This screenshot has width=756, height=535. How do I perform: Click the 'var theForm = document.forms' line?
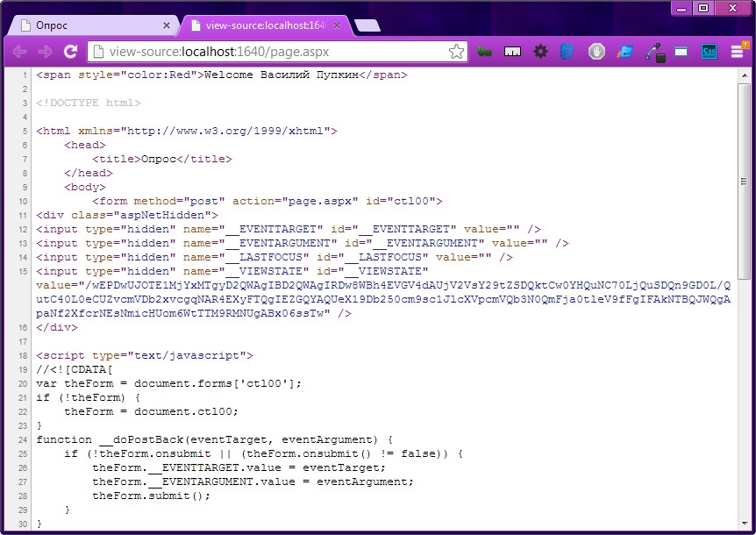pos(168,383)
